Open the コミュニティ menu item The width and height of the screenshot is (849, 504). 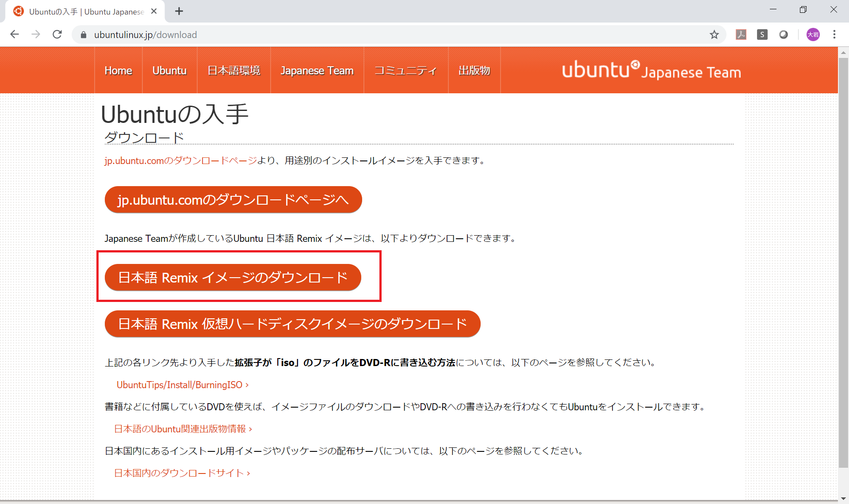[406, 71]
